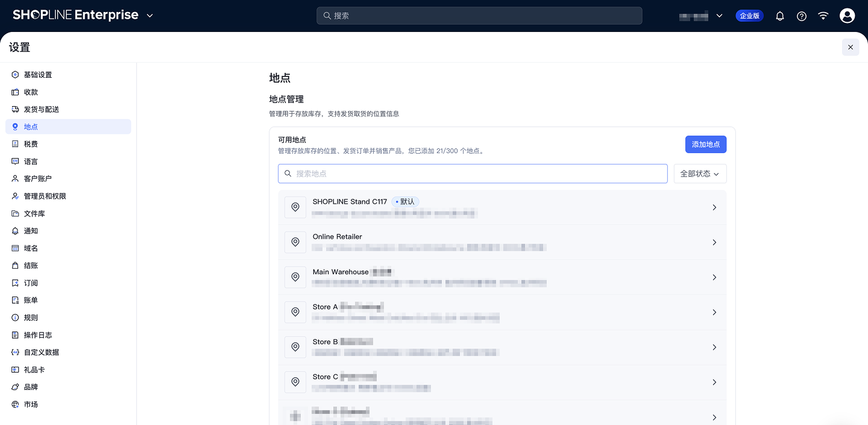Click the map pin icon for Main Warehouse
Screen dimensions: 868x425
click(295, 277)
